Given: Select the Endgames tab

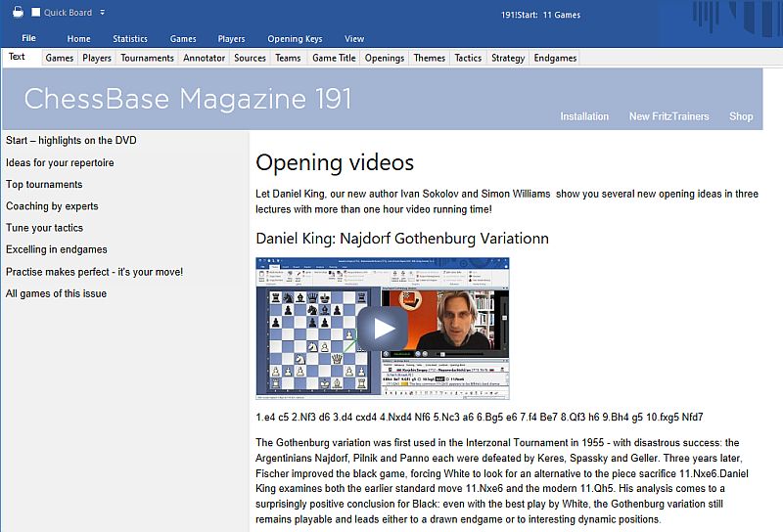Looking at the screenshot, I should click(x=555, y=58).
